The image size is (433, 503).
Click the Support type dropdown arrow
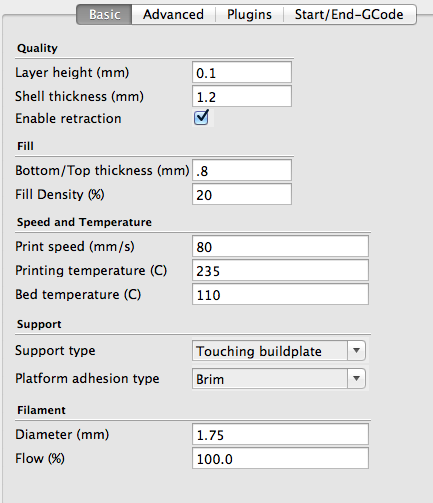pyautogui.click(x=356, y=351)
